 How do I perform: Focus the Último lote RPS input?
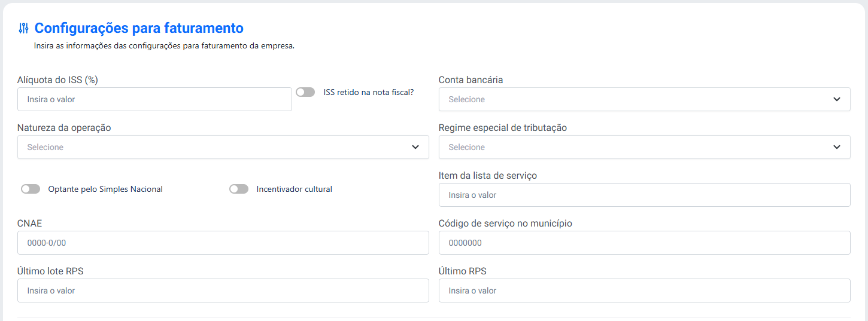pyautogui.click(x=223, y=291)
